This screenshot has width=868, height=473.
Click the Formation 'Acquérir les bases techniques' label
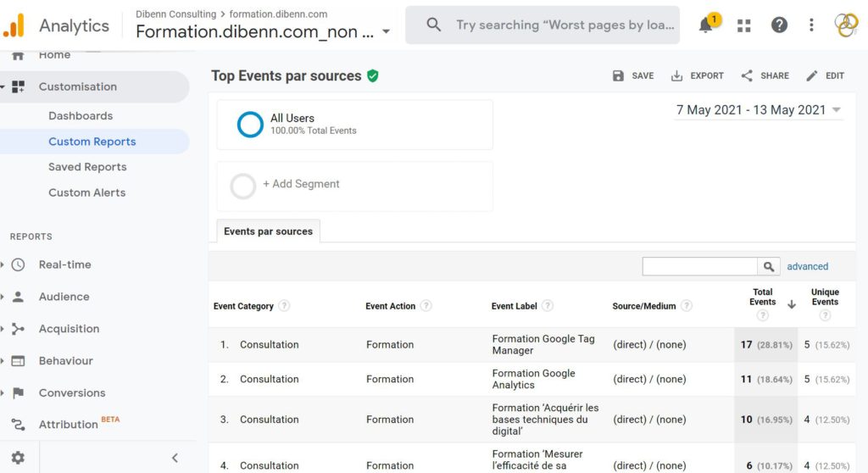click(545, 420)
